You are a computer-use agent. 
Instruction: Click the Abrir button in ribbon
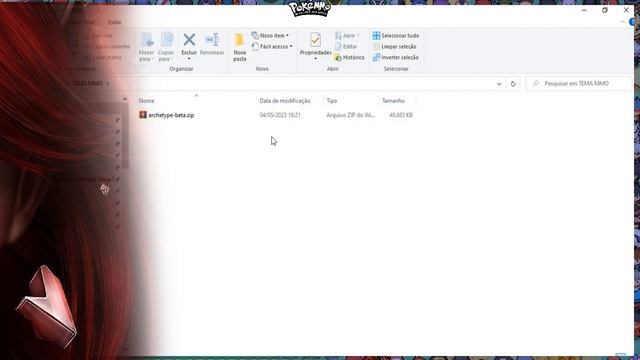coord(347,36)
